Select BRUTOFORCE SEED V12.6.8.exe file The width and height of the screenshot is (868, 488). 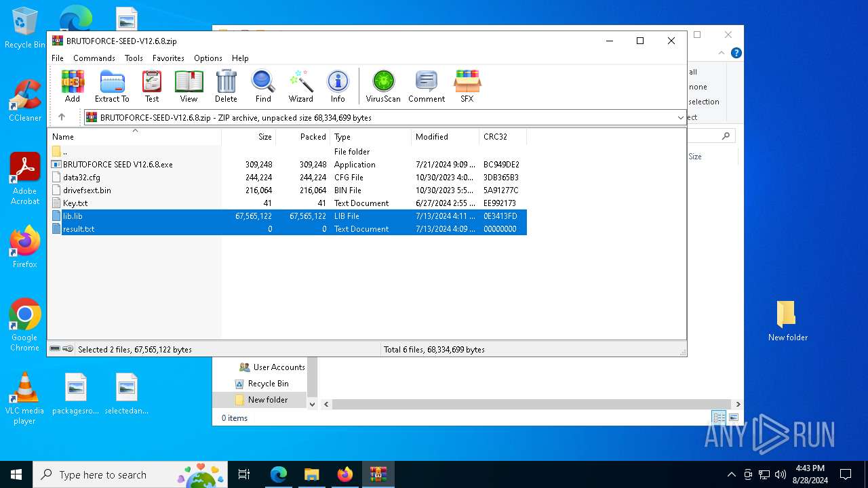[x=288, y=165]
